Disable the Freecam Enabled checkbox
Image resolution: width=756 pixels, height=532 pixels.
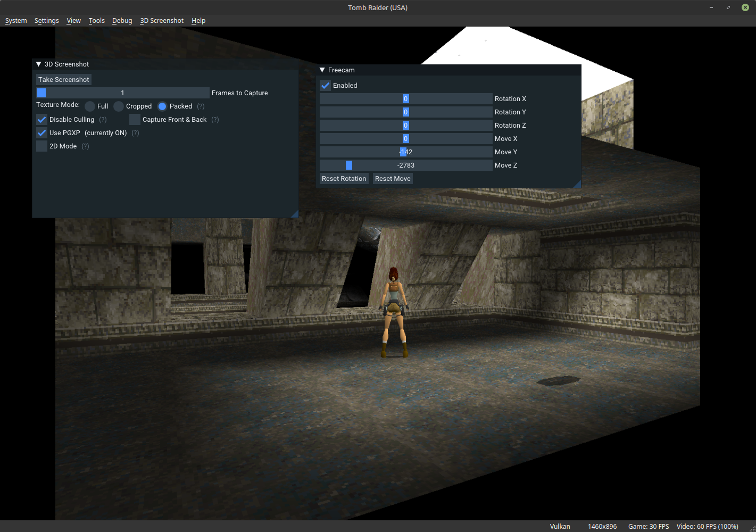pos(325,86)
